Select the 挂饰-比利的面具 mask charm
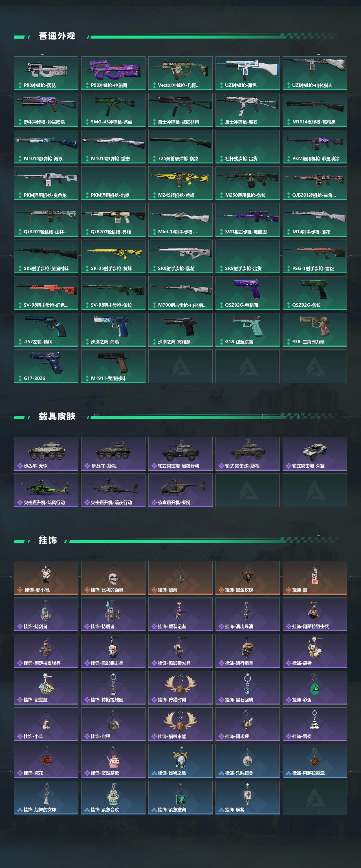This screenshot has width=361, height=868. tap(113, 577)
